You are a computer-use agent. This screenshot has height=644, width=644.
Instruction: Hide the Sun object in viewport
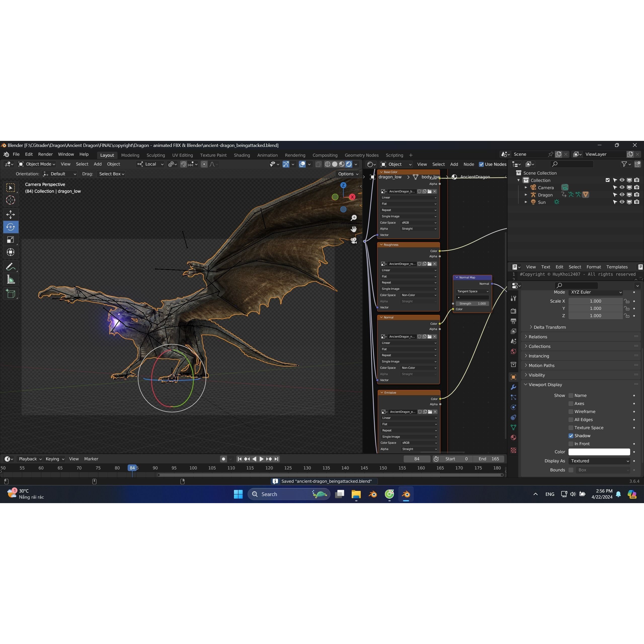pos(622,202)
